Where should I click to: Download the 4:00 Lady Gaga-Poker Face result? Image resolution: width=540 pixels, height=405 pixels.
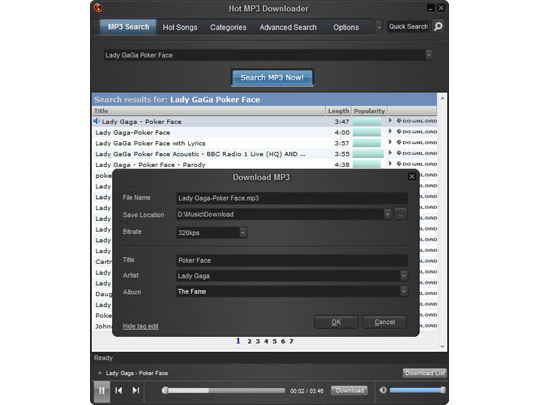pyautogui.click(x=416, y=132)
